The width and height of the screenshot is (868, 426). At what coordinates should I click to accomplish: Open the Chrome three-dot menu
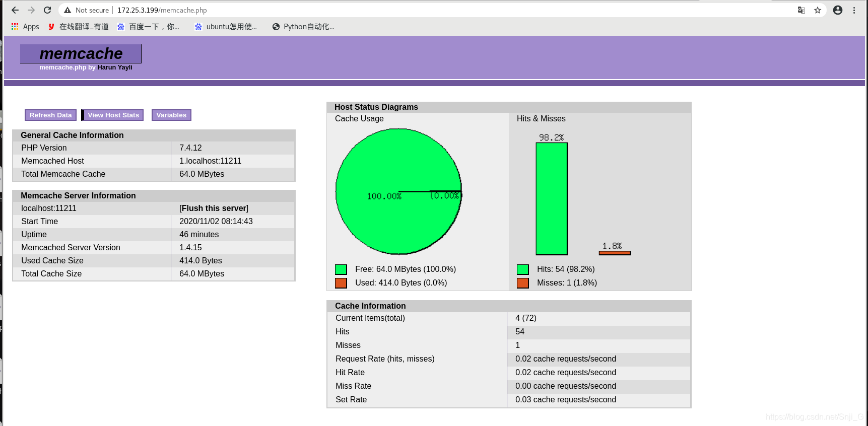click(854, 10)
